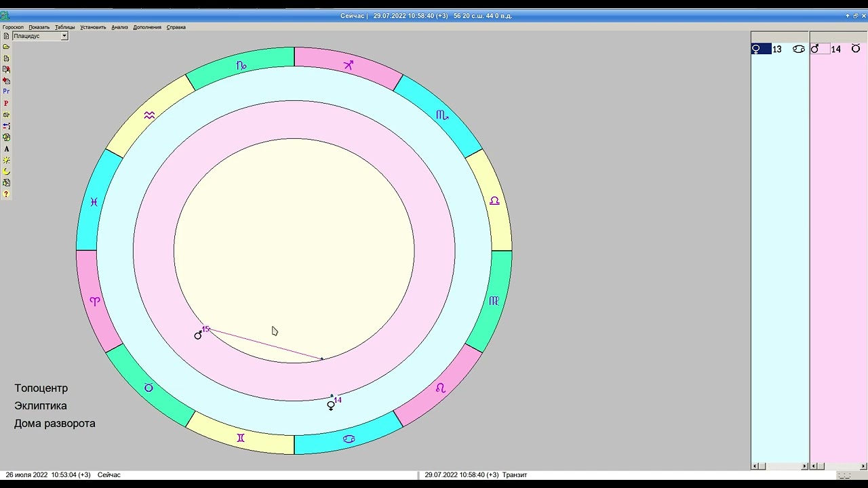The width and height of the screenshot is (868, 488).
Task: Click the Pisces sign on zodiac ring
Action: point(94,201)
